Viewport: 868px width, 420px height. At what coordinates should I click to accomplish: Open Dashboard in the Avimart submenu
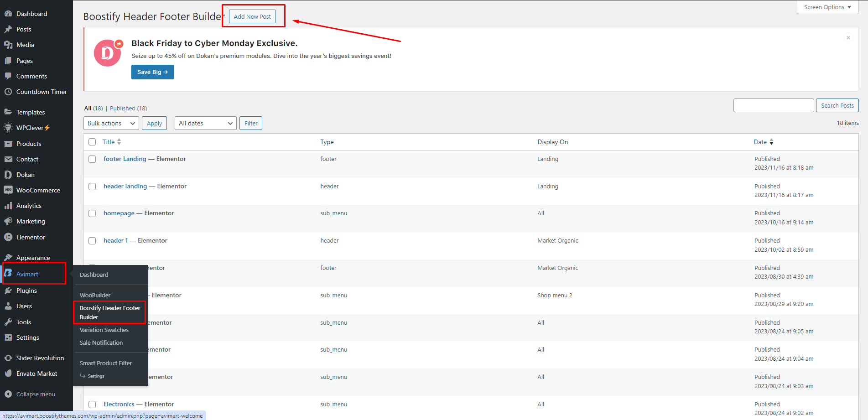[94, 275]
